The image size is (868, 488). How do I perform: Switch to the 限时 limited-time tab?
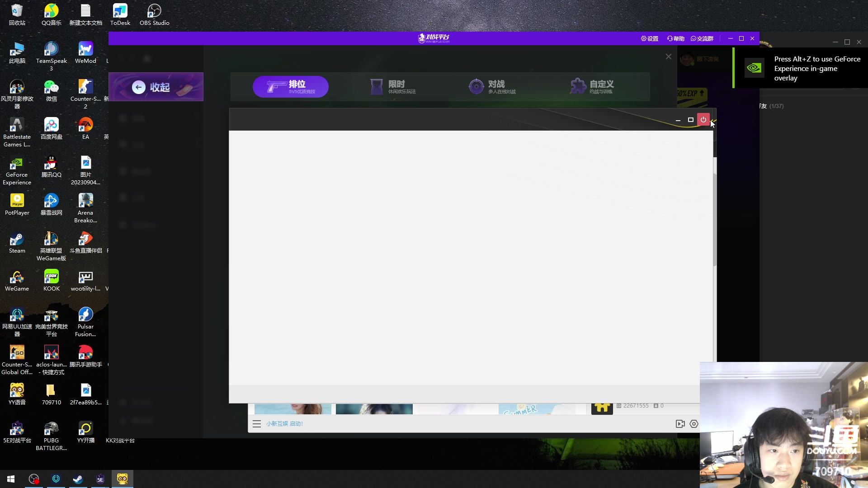pos(392,86)
